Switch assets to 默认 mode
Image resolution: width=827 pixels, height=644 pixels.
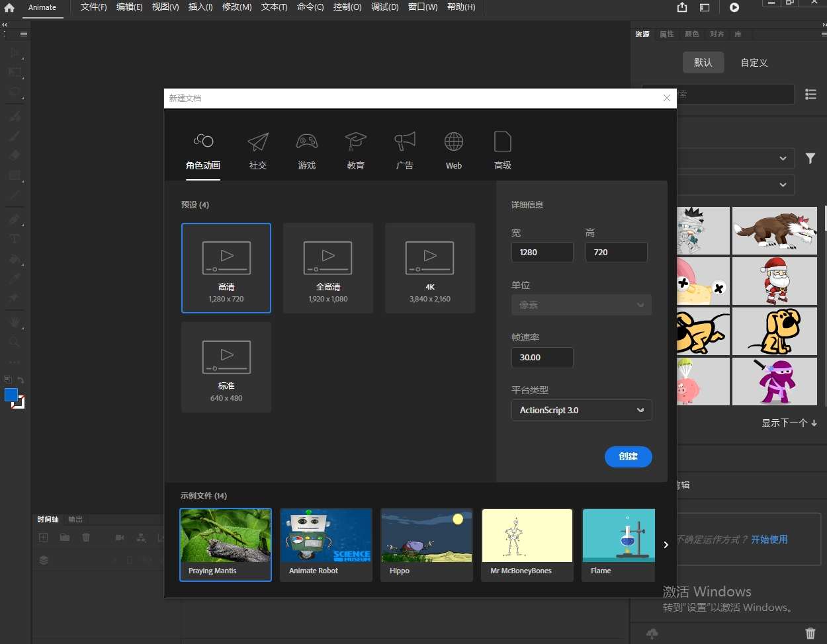click(x=703, y=63)
